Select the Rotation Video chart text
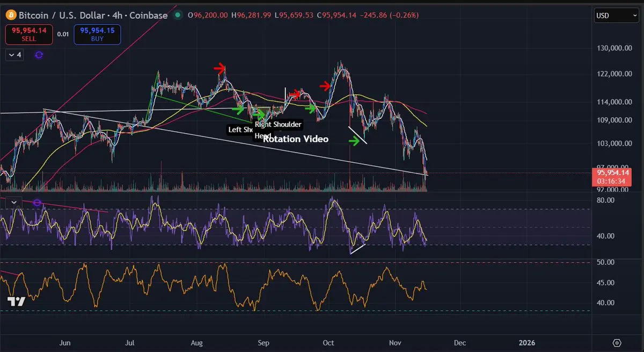Screen dimensions: 644x352 point(296,139)
